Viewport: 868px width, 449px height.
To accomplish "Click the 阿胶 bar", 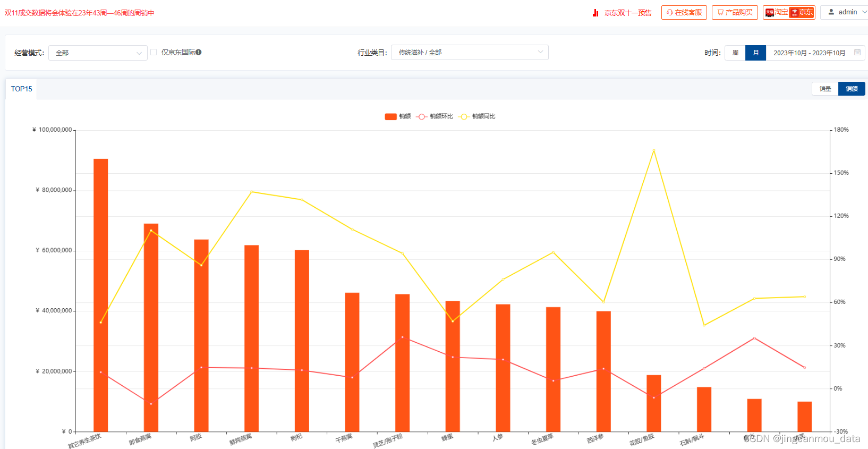I will (201, 335).
